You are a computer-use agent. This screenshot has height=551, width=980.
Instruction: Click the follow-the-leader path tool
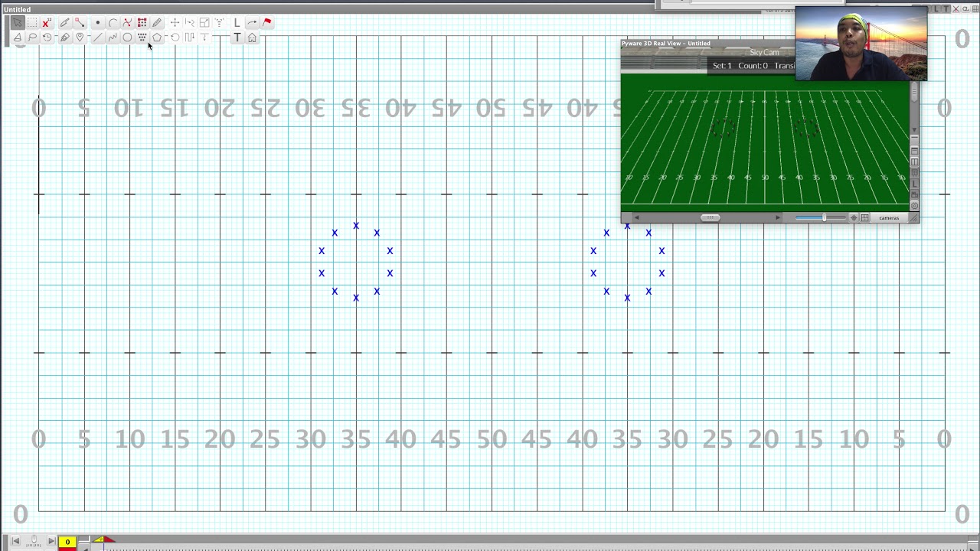[x=189, y=22]
